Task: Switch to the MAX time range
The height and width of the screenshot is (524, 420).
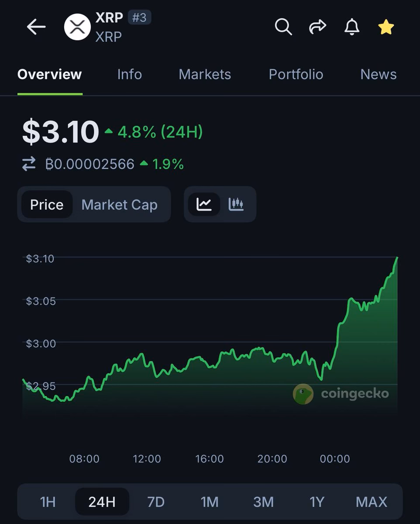Action: tap(371, 502)
